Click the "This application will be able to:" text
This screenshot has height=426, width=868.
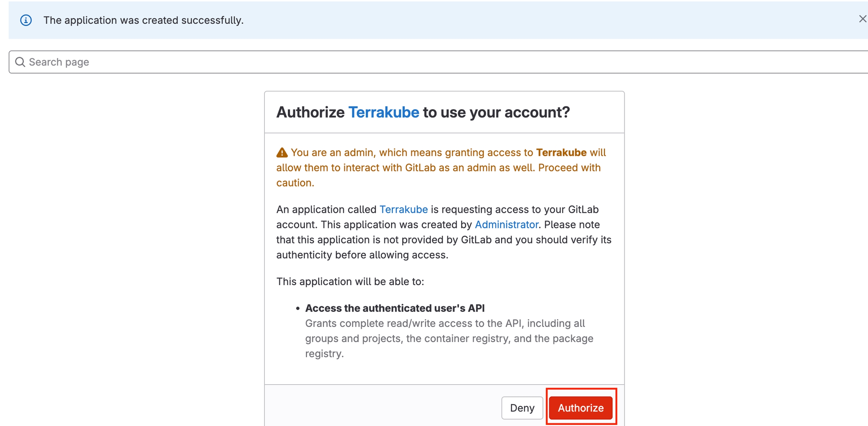(350, 281)
